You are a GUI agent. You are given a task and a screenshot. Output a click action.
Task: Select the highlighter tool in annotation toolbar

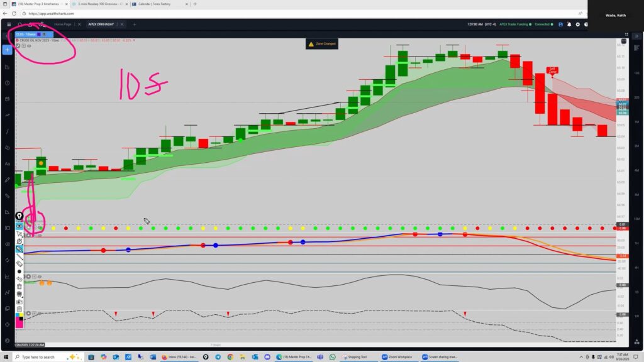pyautogui.click(x=19, y=249)
